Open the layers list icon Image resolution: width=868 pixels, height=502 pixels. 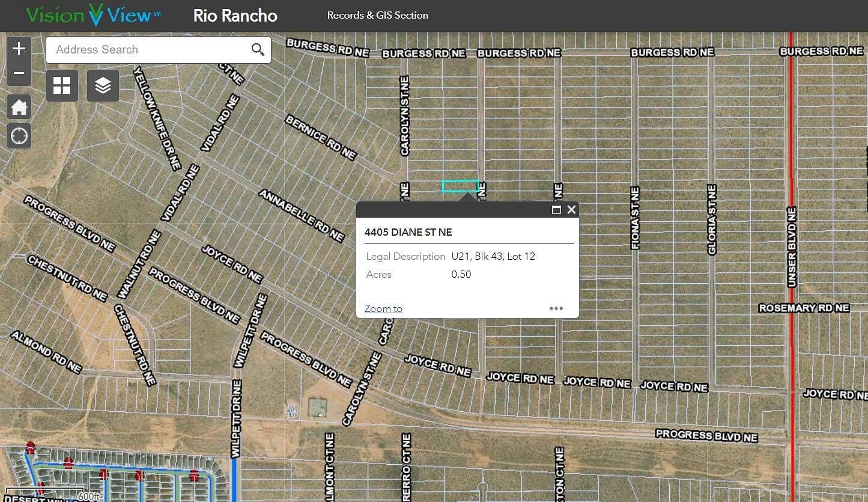[103, 85]
